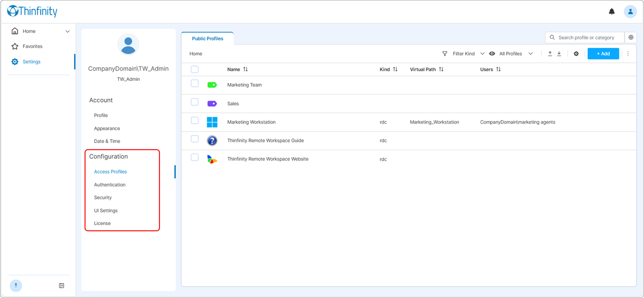Toggle the select-all header checkbox
644x298 pixels.
(x=195, y=69)
